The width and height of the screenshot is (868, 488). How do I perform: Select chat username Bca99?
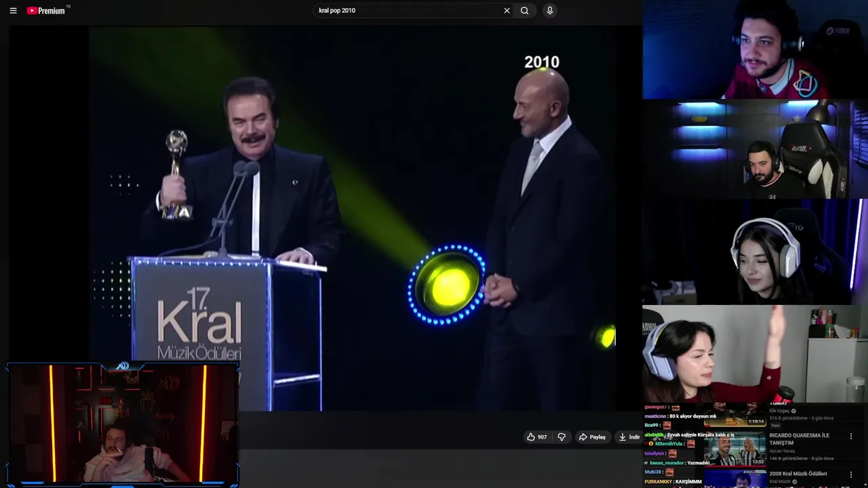(652, 425)
